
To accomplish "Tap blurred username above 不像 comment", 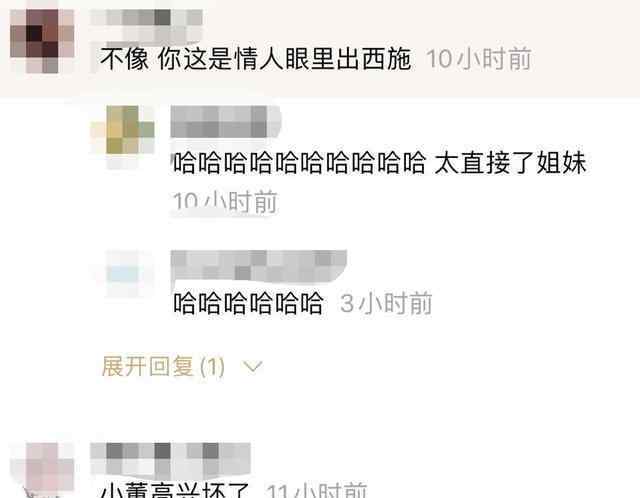I will (x=146, y=25).
